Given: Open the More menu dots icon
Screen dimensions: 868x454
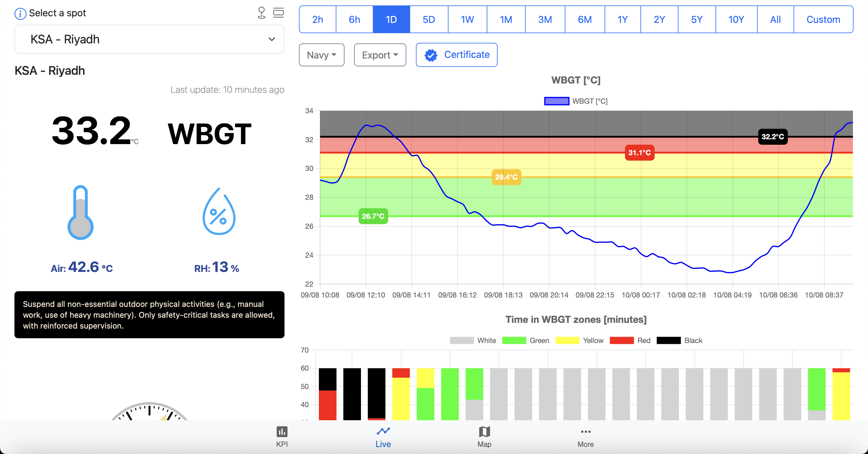Looking at the screenshot, I should [x=586, y=432].
